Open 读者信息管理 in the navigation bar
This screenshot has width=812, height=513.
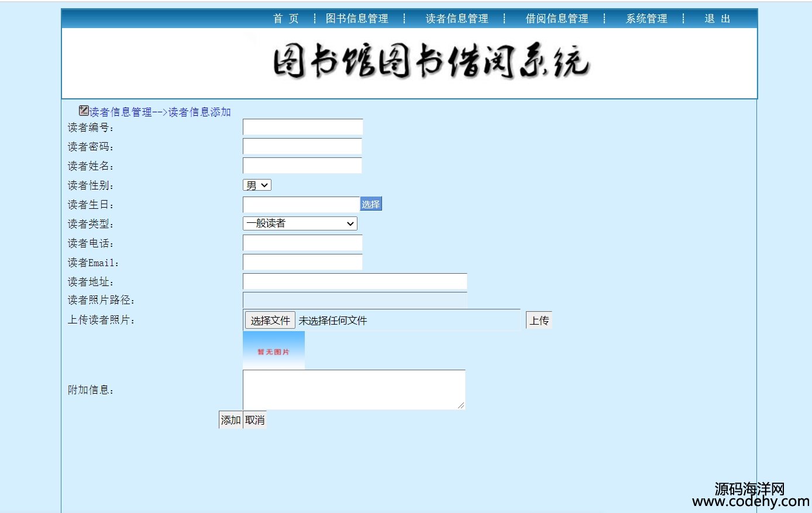point(457,19)
